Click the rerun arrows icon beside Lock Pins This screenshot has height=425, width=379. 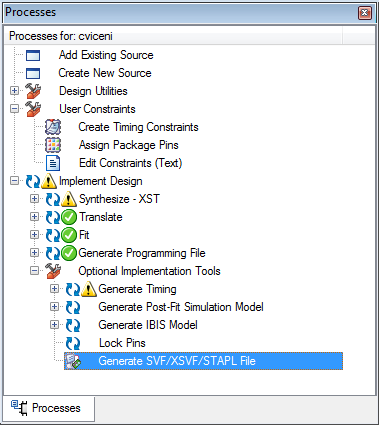[x=73, y=343]
